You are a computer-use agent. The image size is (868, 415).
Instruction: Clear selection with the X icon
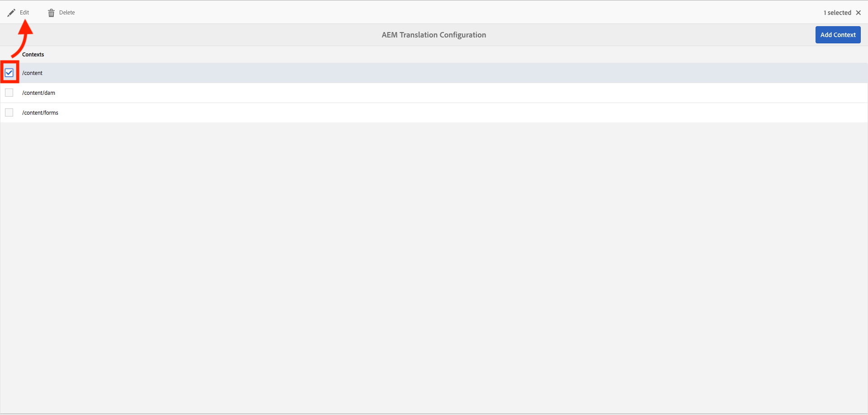[859, 13]
